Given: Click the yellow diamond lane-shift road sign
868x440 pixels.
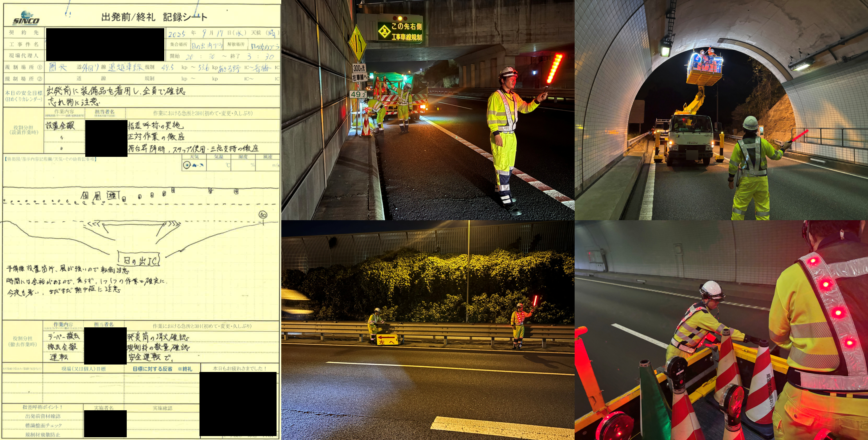Looking at the screenshot, I should [x=357, y=43].
